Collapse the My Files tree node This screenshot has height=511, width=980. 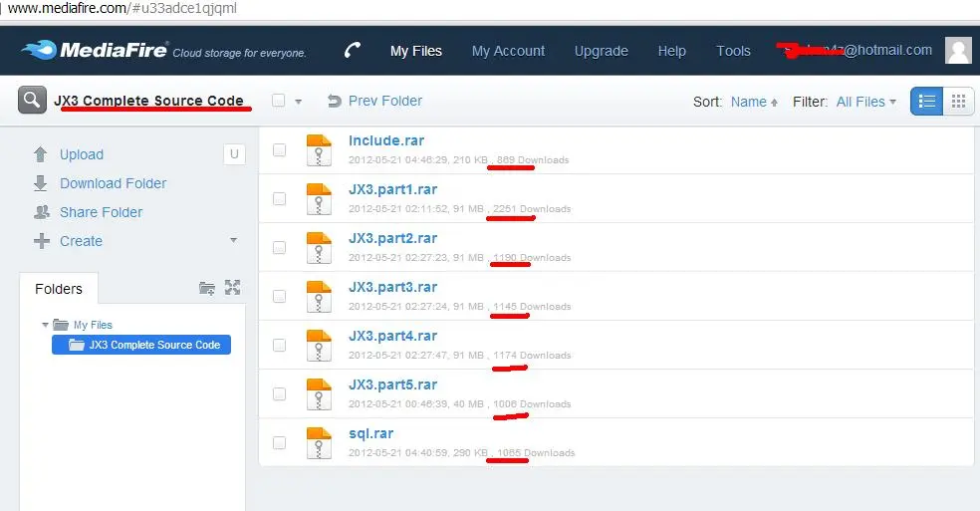45,325
